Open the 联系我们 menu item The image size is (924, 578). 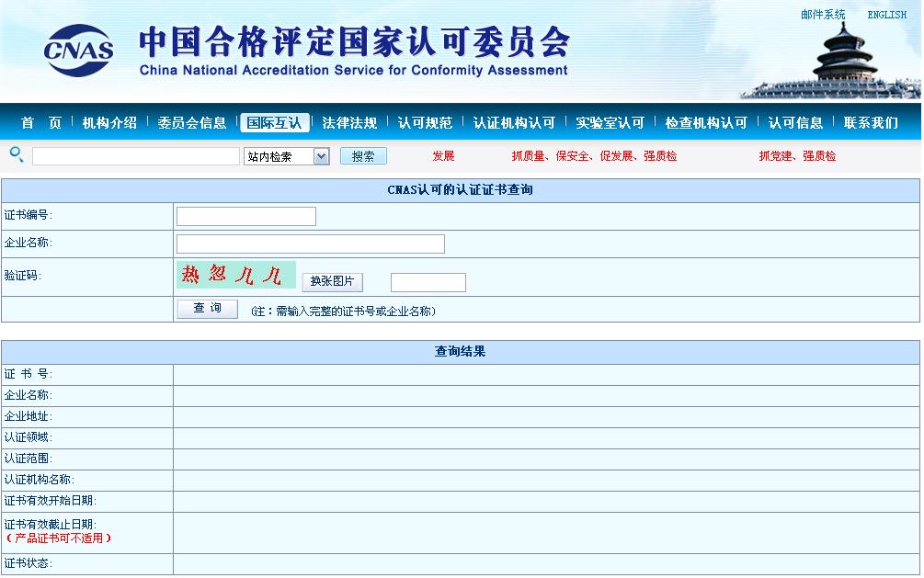tap(871, 122)
